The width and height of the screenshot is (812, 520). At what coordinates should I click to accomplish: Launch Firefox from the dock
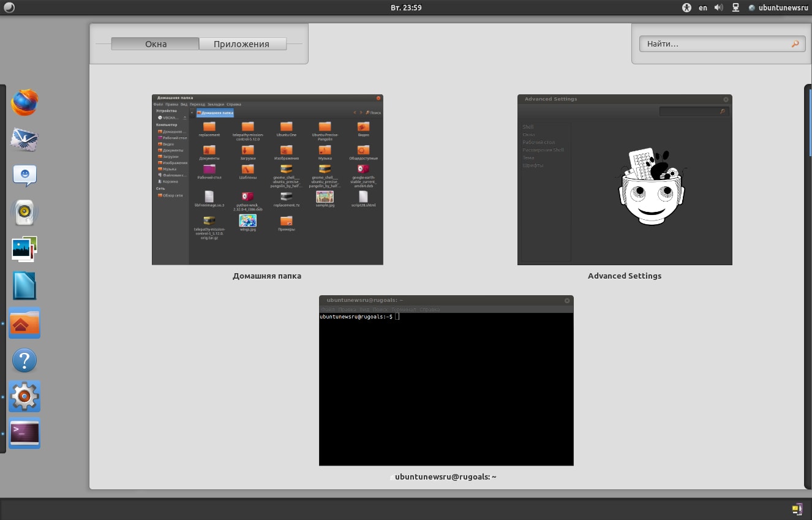click(x=24, y=102)
